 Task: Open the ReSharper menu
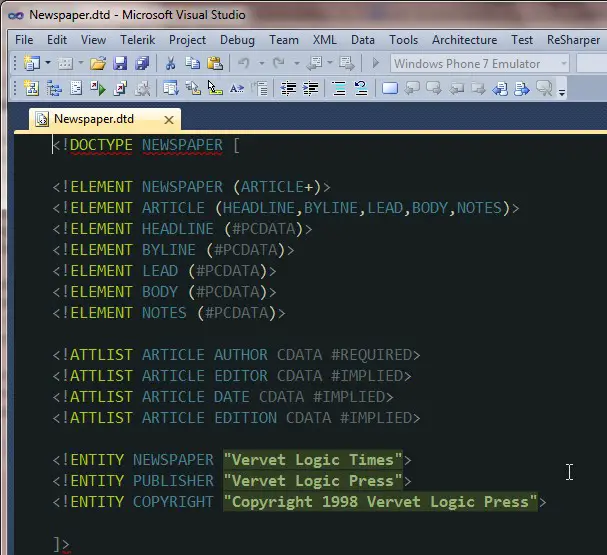[573, 40]
